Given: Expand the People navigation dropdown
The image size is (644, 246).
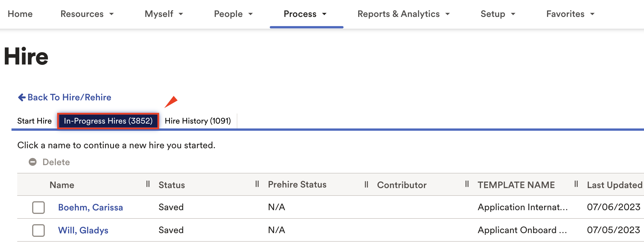Looking at the screenshot, I should click(233, 14).
